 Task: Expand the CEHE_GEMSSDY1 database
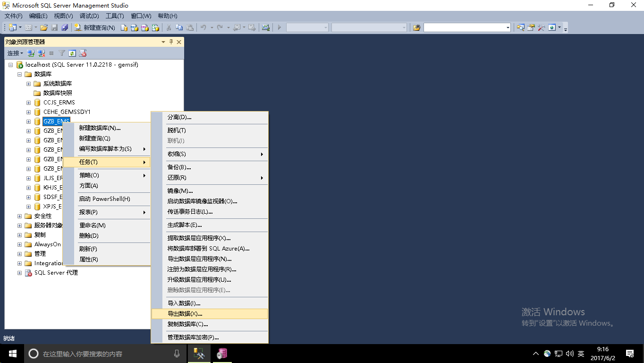[29, 112]
